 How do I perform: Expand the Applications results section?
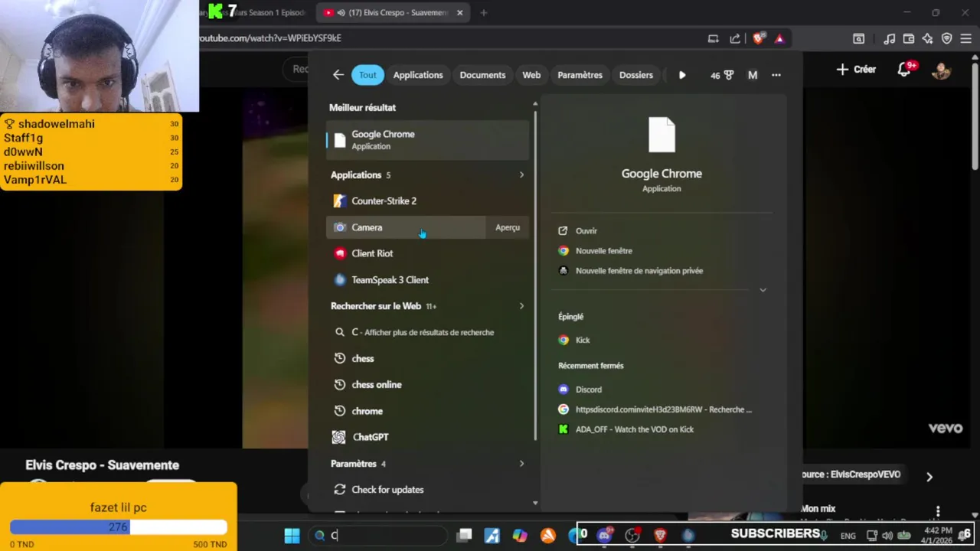[x=521, y=174]
